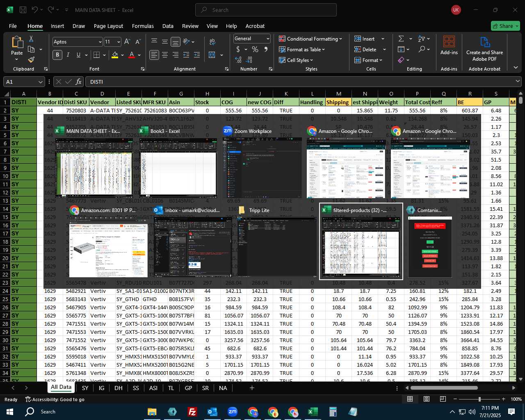The image size is (525, 420).
Task: Expand Conditional Formatting menu
Action: (x=310, y=39)
